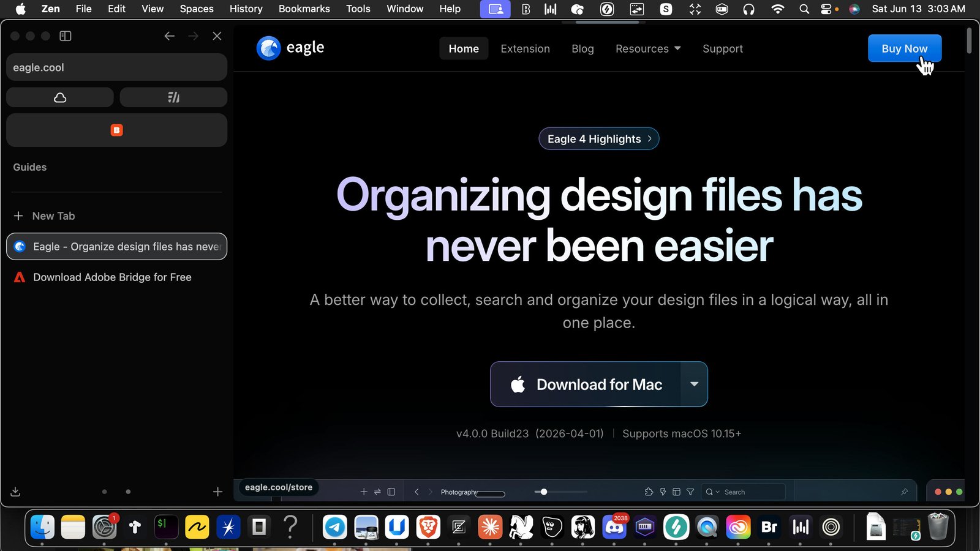Open the Spaces menu in the menu bar
This screenshot has width=980, height=551.
click(197, 9)
